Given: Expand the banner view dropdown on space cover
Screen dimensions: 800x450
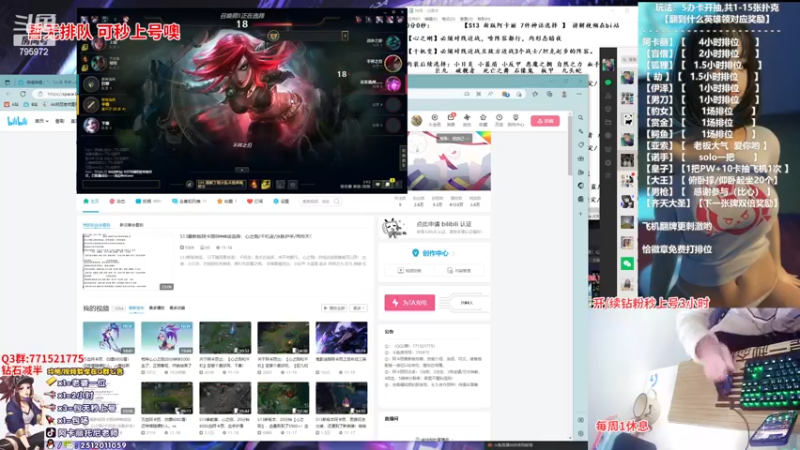Looking at the screenshot, I should 455,138.
